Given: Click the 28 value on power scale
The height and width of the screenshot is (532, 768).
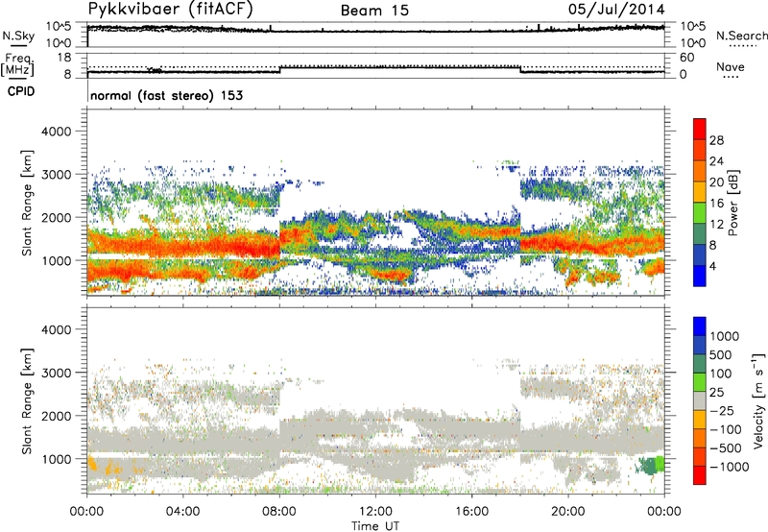Looking at the screenshot, I should point(716,140).
